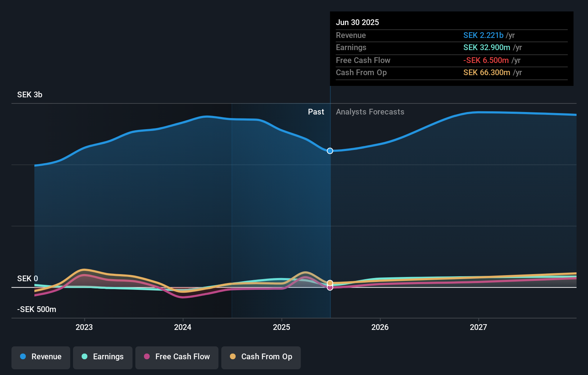Click the Jun 30 2025 tooltip header
The width and height of the screenshot is (588, 375).
pos(357,22)
